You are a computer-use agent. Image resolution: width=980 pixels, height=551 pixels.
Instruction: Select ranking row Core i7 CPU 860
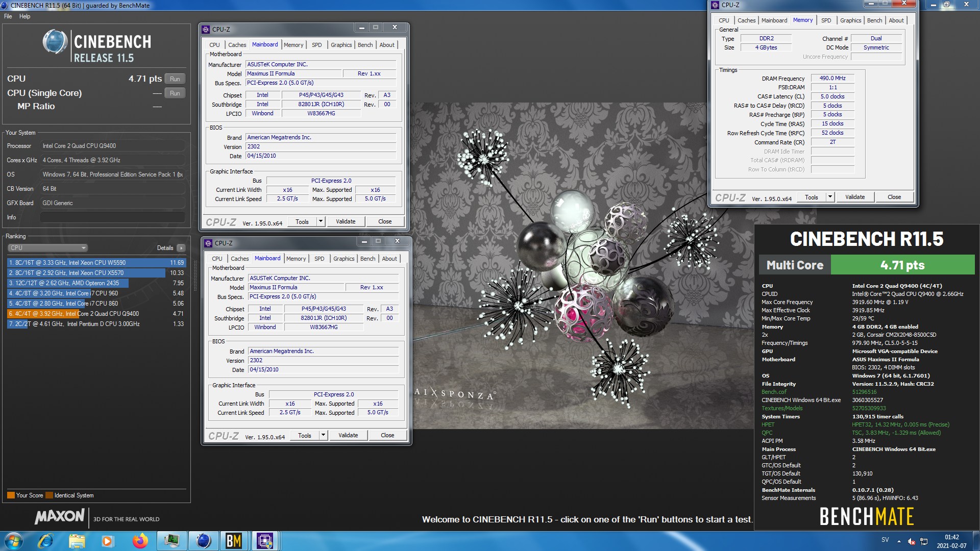point(96,304)
